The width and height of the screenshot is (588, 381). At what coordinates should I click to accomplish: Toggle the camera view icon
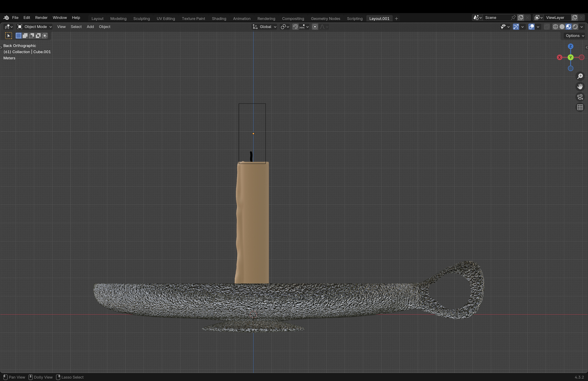580,97
